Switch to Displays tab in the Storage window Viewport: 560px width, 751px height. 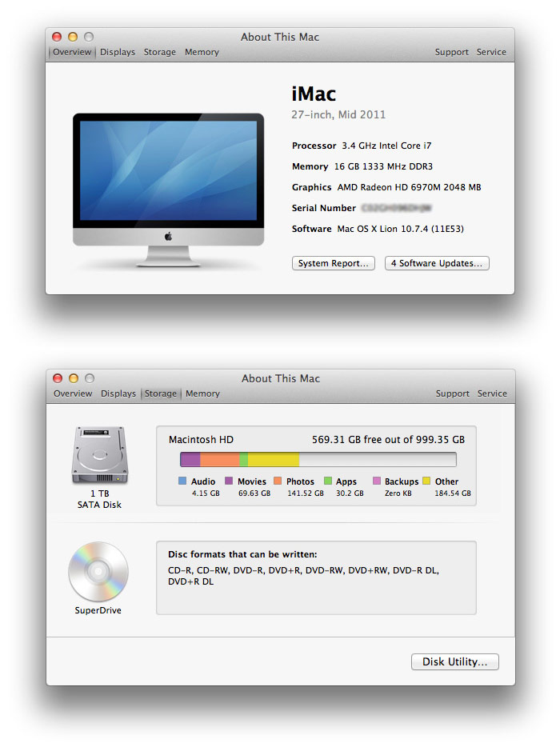[118, 393]
